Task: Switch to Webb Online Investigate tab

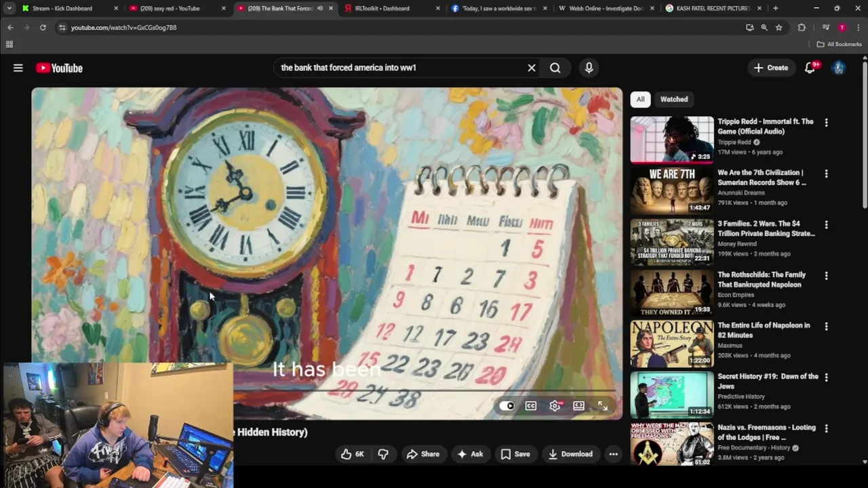Action: coord(606,8)
